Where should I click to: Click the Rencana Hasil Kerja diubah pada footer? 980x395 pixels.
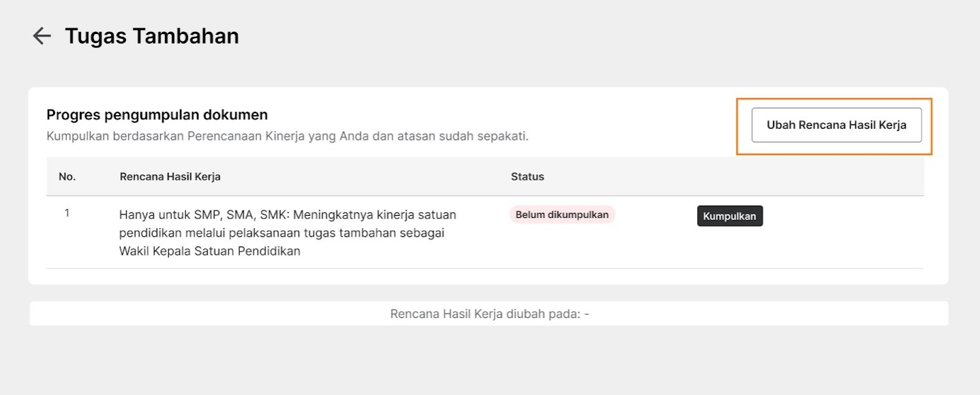point(489,314)
